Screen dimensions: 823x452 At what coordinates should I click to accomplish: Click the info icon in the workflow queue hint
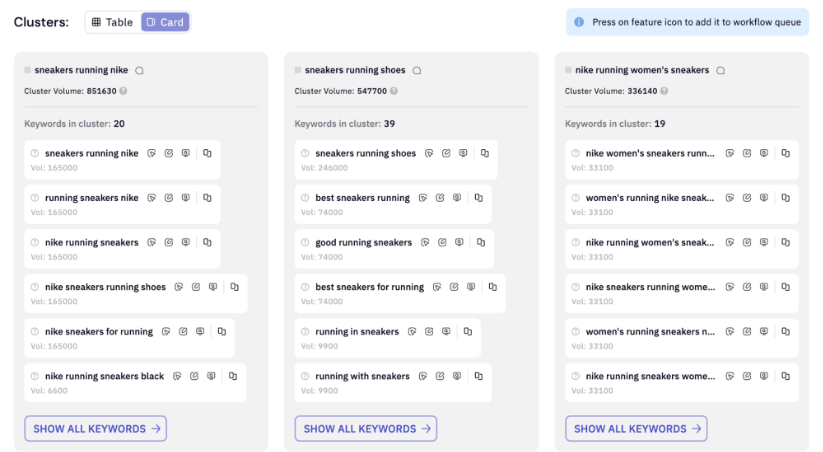[581, 22]
